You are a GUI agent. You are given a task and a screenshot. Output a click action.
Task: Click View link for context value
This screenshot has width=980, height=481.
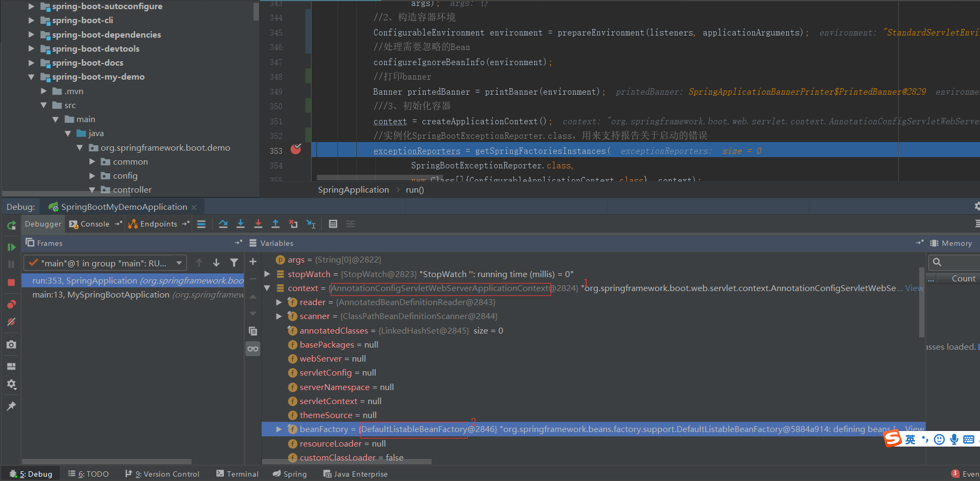pos(914,288)
